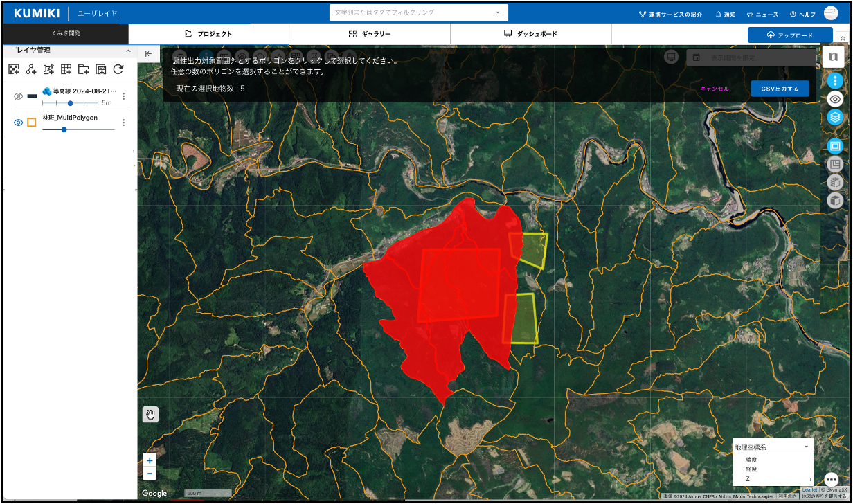Toggle the eye visibility button on right toolbar
Image resolution: width=853 pixels, height=504 pixels.
point(835,99)
